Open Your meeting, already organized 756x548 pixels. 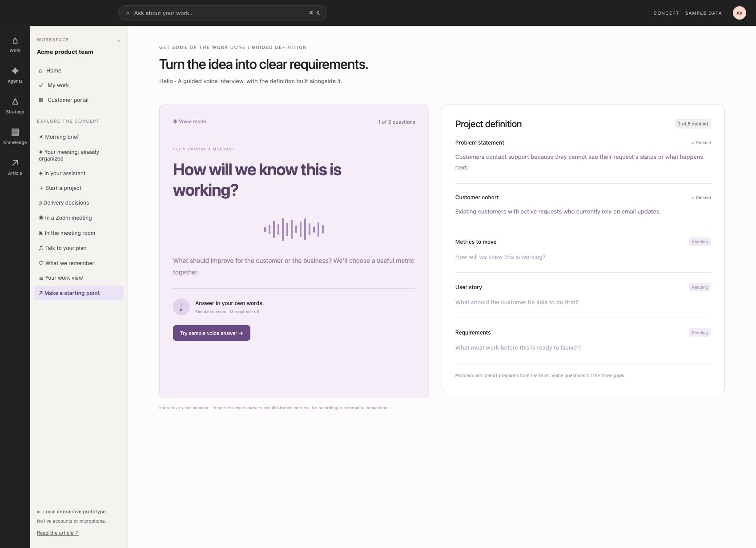[79, 155]
